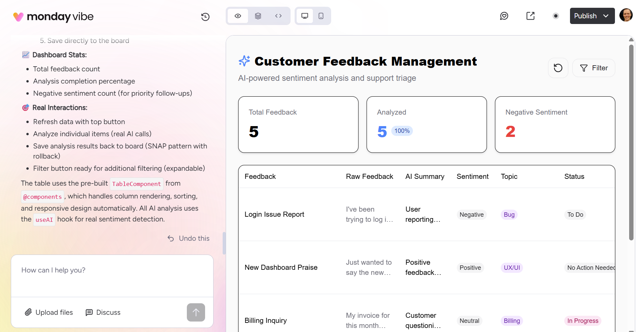Click Upload files button
Viewport: 644px width, 332px height.
(x=49, y=312)
